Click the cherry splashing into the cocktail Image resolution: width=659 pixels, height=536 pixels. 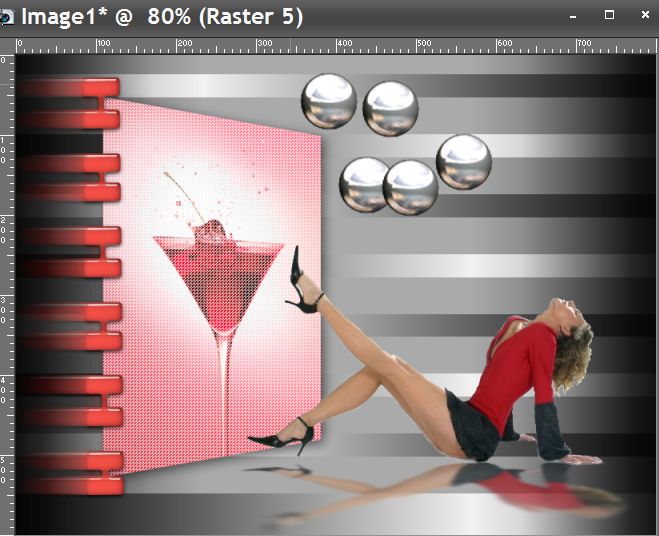coord(212,230)
